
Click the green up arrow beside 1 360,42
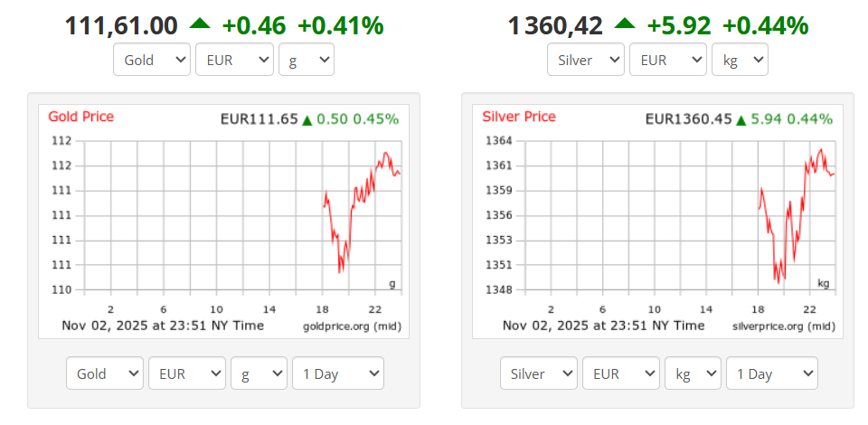tap(624, 24)
